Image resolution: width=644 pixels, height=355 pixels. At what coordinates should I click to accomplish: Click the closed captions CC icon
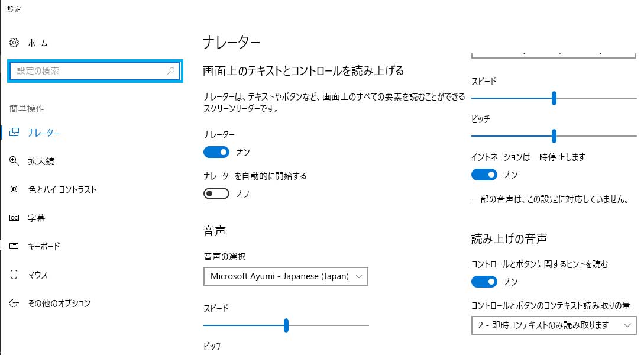15,218
